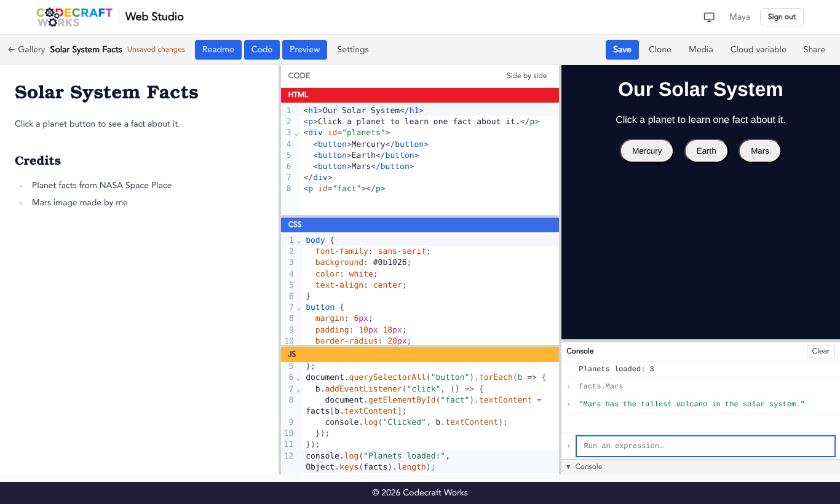
Task: Save the project
Action: click(622, 50)
